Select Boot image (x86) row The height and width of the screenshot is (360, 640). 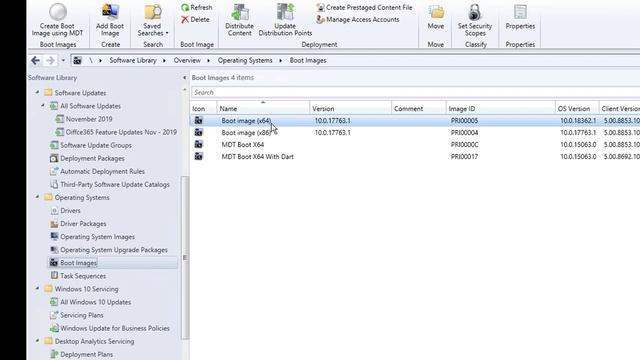pos(415,132)
